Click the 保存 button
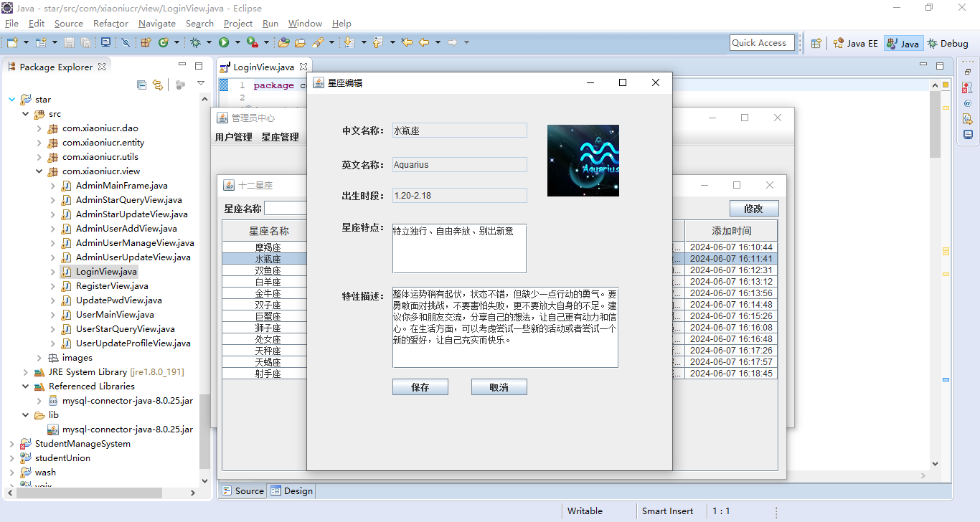Image resolution: width=980 pixels, height=522 pixels. pos(420,387)
